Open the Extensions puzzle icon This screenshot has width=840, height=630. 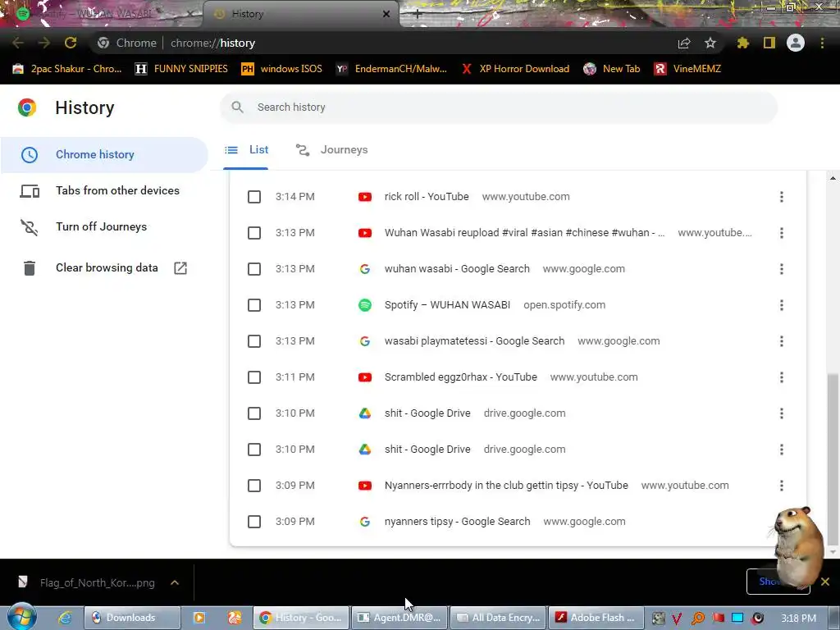click(742, 43)
